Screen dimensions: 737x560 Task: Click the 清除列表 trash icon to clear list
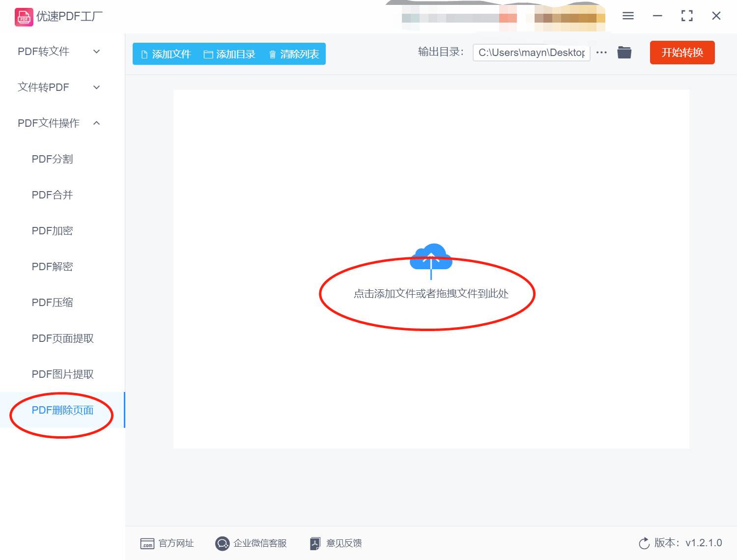[x=273, y=54]
